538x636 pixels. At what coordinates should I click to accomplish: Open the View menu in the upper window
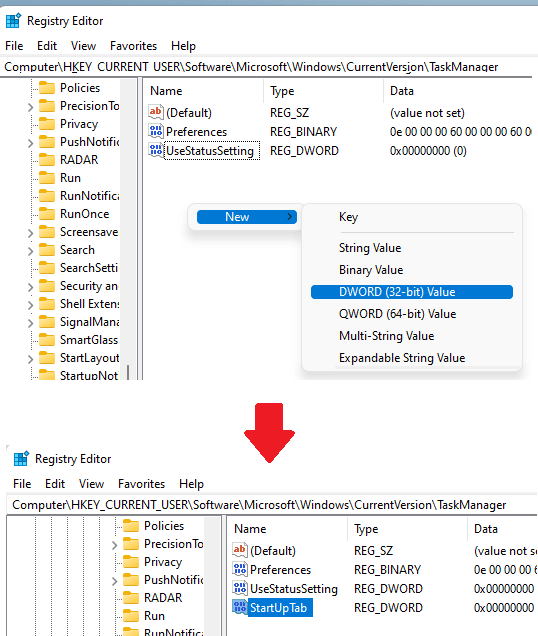click(x=84, y=46)
